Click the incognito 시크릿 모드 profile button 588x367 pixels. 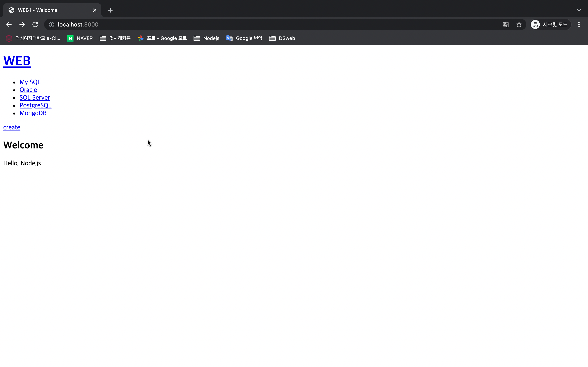click(x=550, y=24)
